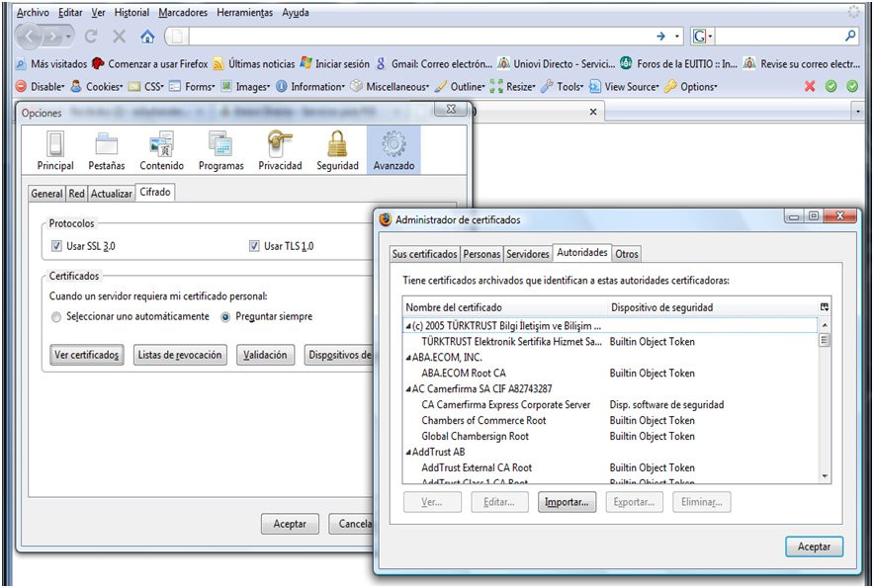Click the Go arrow in address bar
874x588 pixels.
(661, 37)
